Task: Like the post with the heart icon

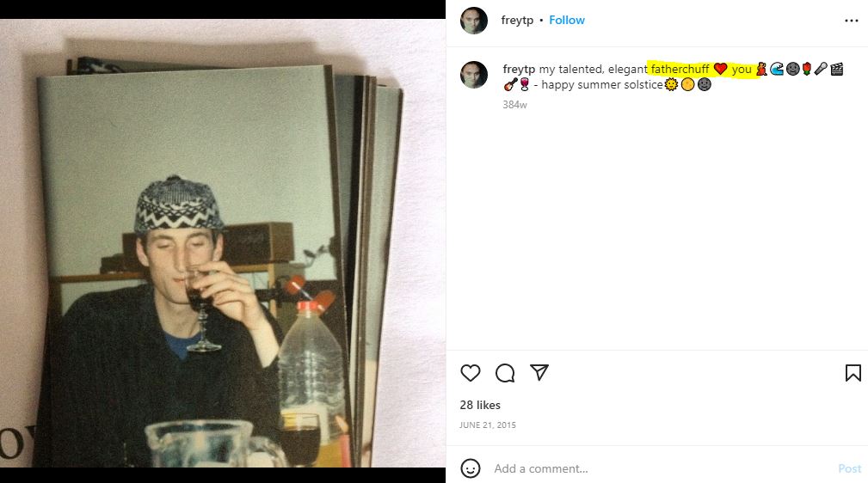Action: click(x=470, y=373)
